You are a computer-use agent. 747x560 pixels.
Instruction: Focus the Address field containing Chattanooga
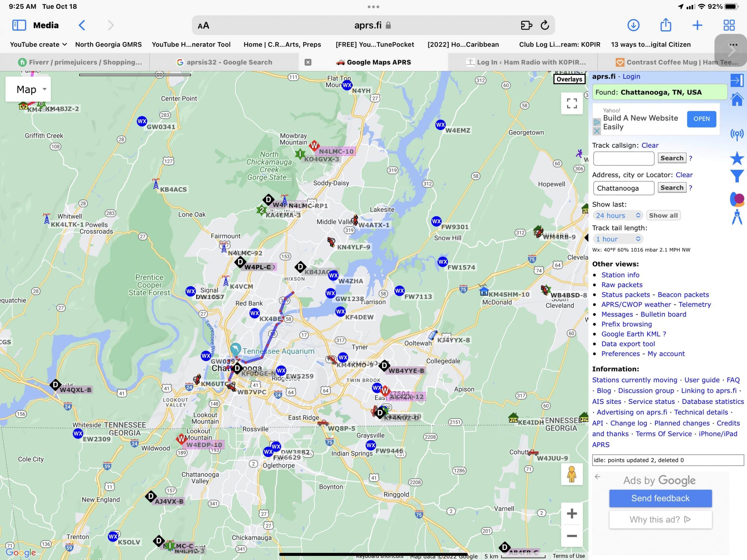623,188
